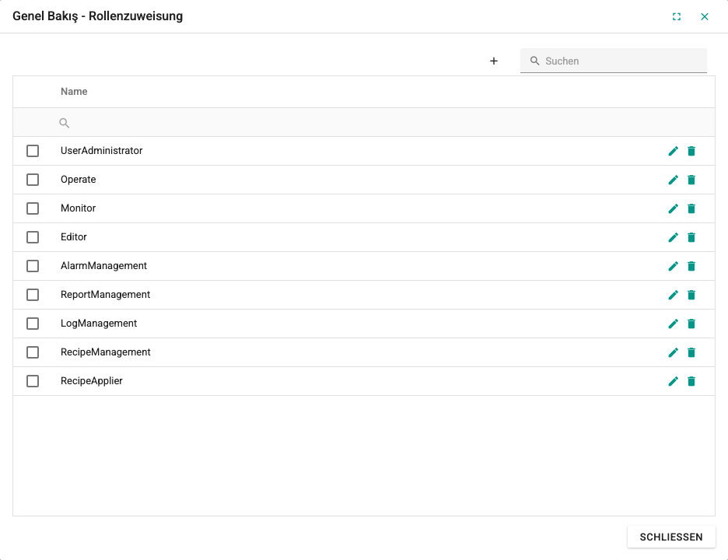Check the RecipeManagement checkbox
728x560 pixels.
[x=33, y=352]
